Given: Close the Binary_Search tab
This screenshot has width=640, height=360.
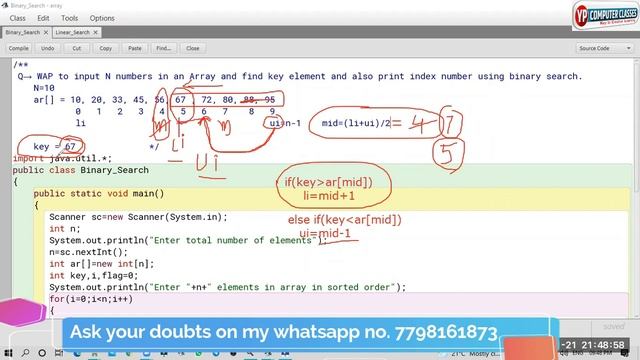Looking at the screenshot, I should [46, 32].
